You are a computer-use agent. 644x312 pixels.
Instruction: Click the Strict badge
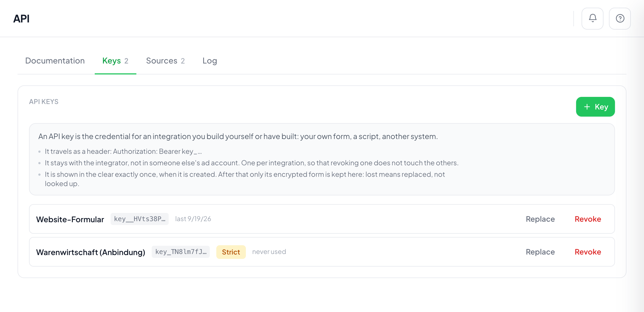(231, 252)
